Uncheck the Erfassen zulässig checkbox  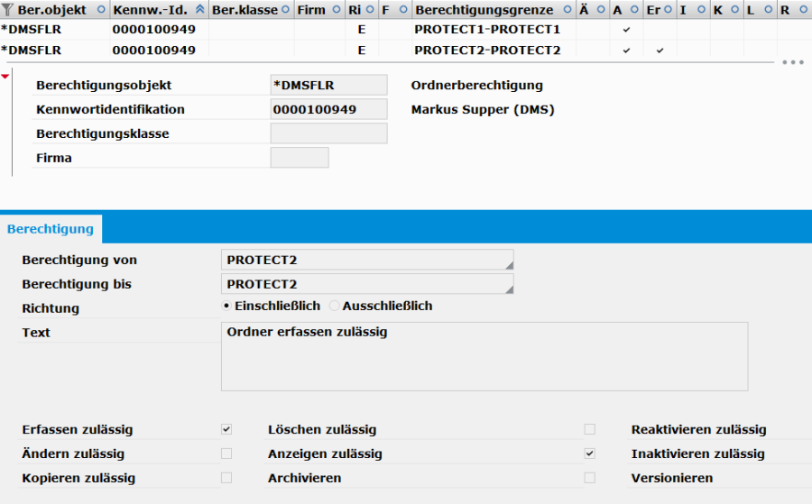226,429
